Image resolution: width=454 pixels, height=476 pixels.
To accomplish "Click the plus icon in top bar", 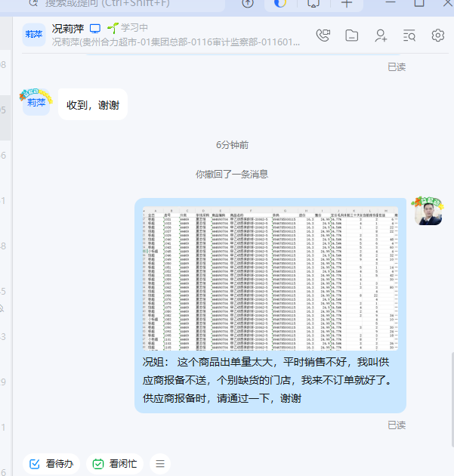I will (346, 3).
